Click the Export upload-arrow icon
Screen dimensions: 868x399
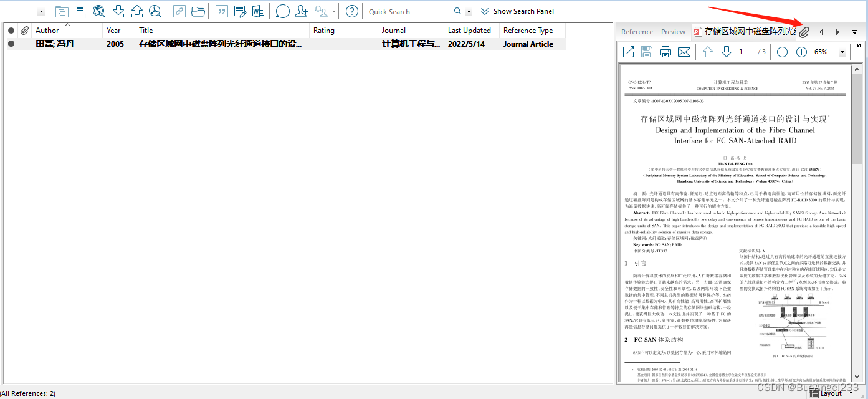tap(137, 11)
